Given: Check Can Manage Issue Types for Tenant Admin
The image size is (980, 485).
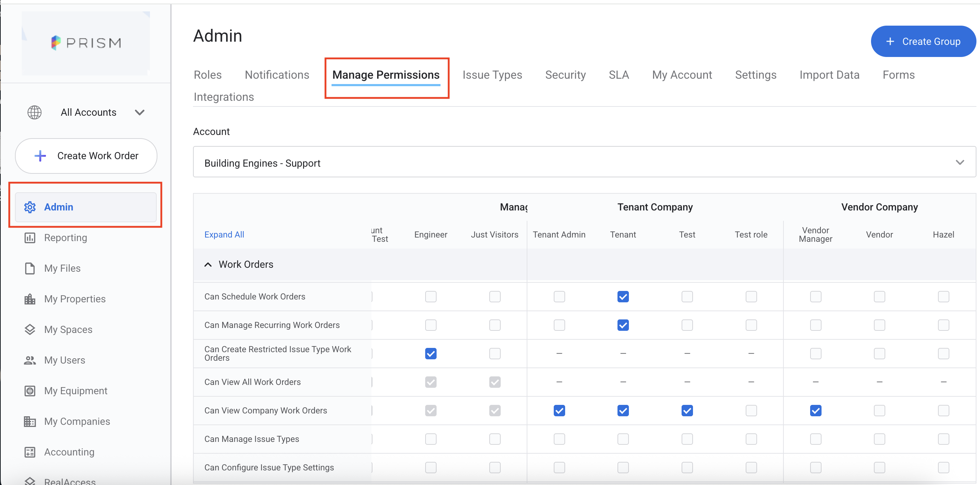Looking at the screenshot, I should (559, 439).
